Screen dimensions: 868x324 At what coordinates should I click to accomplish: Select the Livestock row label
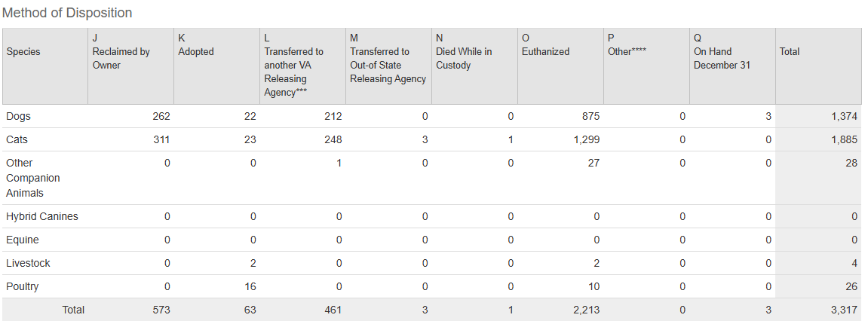pos(29,264)
